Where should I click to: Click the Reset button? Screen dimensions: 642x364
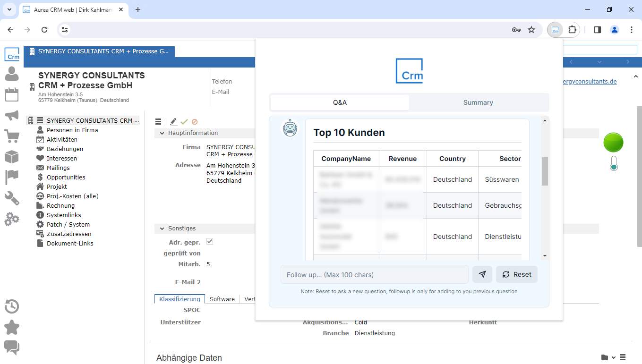[517, 274]
